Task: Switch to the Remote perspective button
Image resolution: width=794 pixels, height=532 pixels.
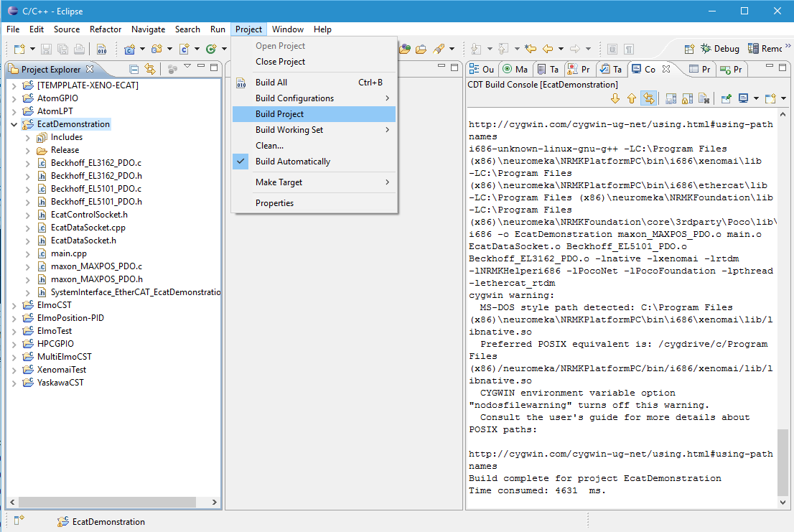Action: [765, 49]
